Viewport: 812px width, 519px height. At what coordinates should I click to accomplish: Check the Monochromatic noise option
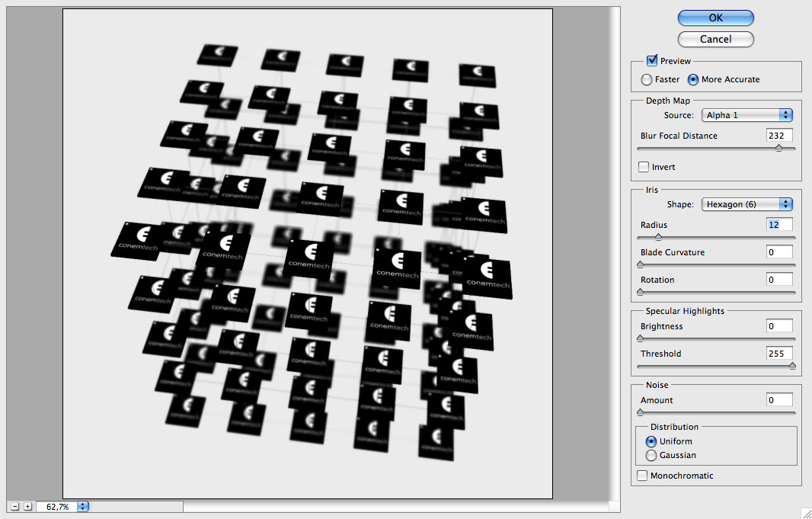pyautogui.click(x=642, y=475)
